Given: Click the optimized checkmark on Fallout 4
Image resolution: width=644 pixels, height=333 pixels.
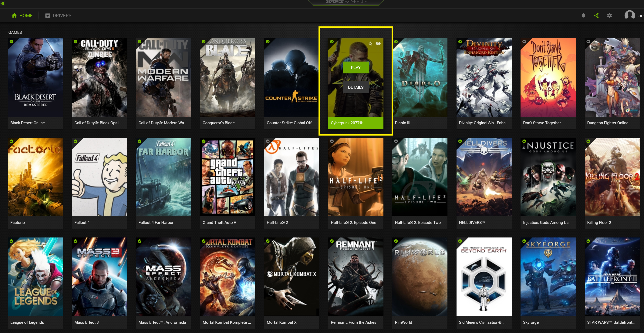Looking at the screenshot, I should (76, 142).
